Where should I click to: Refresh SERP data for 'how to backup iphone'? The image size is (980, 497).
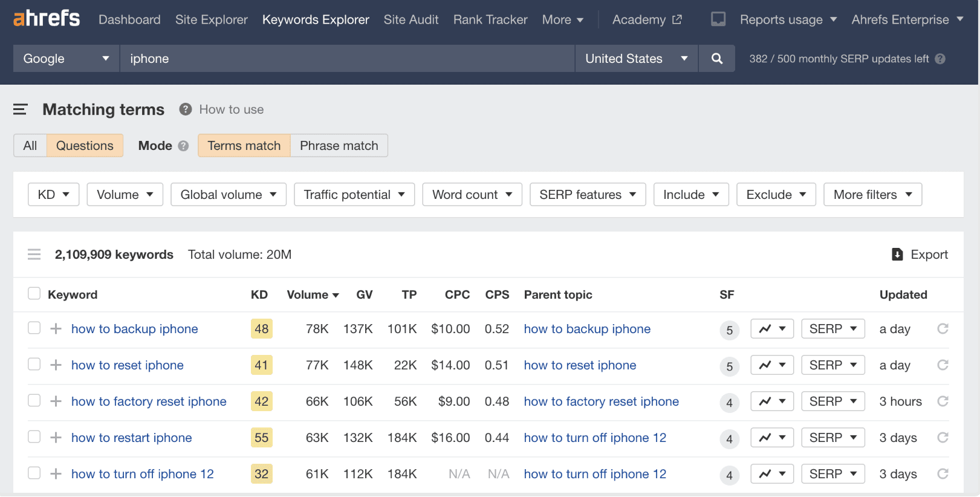click(x=943, y=329)
